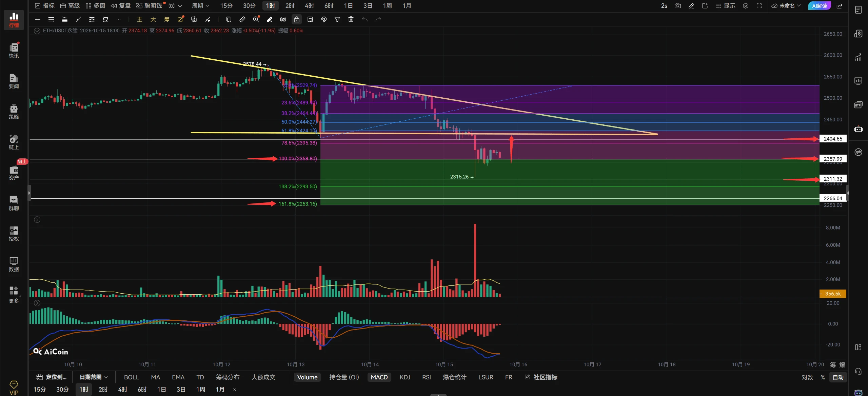This screenshot has width=868, height=396.
Task: Open 快讯 news flash sidebar item
Action: click(14, 50)
